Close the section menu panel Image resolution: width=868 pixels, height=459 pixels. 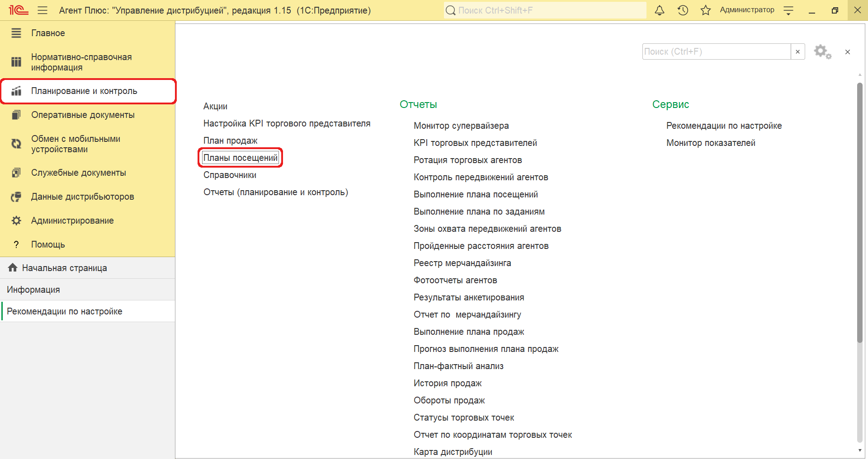coord(848,52)
